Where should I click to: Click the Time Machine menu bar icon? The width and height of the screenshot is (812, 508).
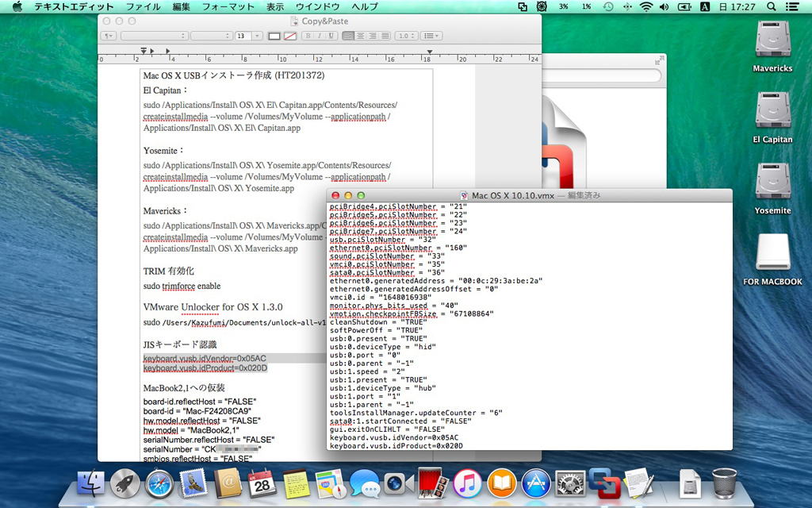(x=608, y=6)
